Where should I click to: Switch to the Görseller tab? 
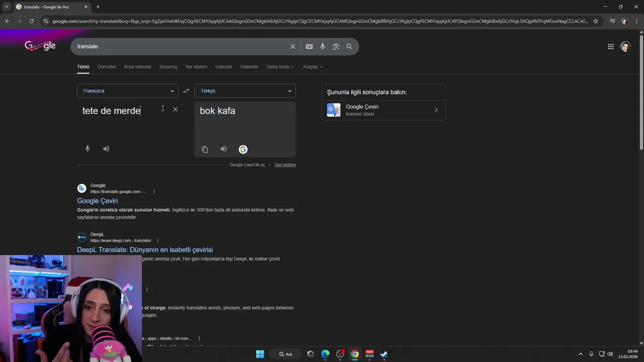tap(107, 67)
